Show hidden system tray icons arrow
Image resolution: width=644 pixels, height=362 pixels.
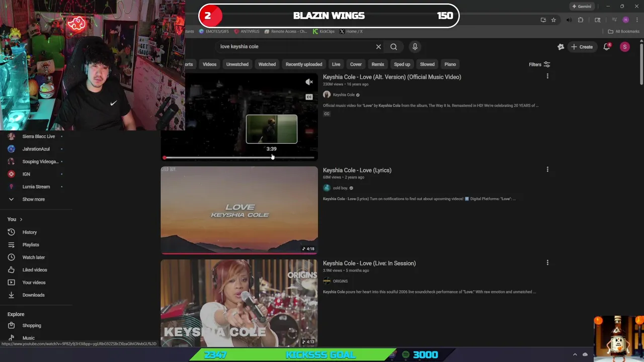pos(575,354)
